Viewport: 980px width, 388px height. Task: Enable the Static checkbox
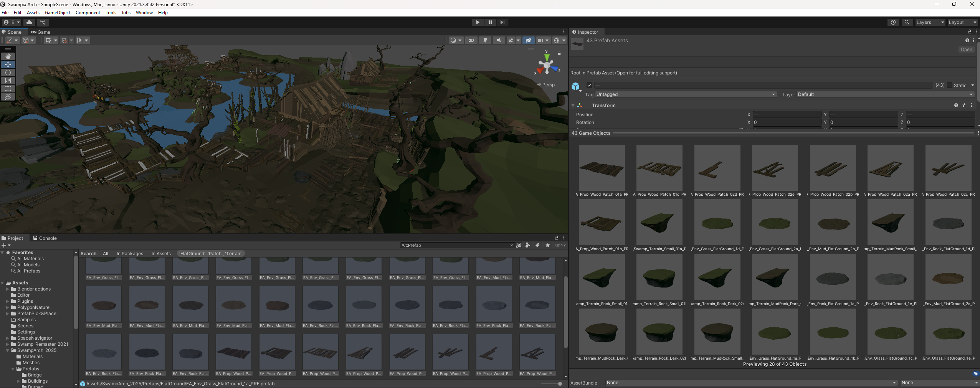point(950,85)
